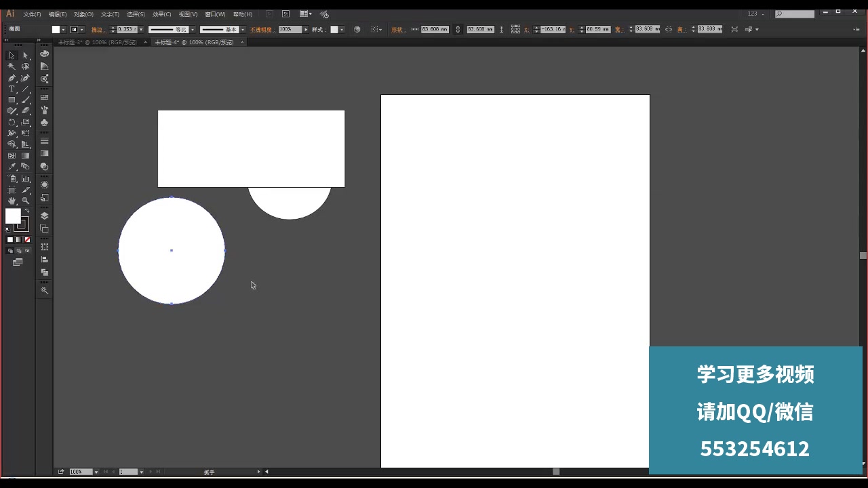This screenshot has height=488, width=868.
Task: Toggle the link icon between shape dimensions
Action: (458, 29)
